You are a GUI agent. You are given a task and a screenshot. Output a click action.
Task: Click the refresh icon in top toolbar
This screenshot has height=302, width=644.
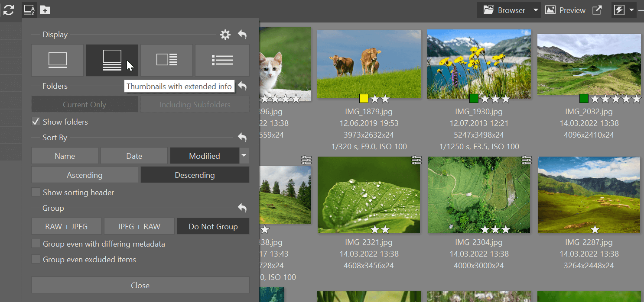(9, 10)
